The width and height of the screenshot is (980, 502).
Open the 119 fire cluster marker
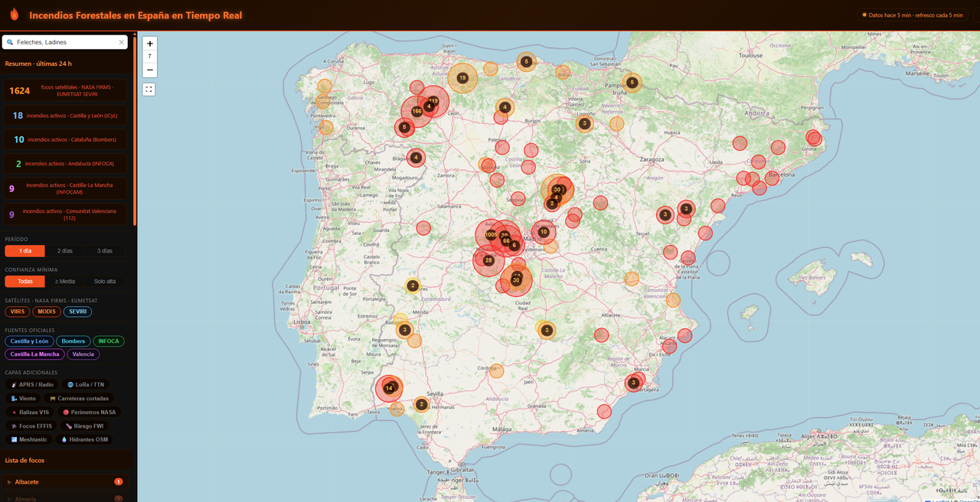pyautogui.click(x=433, y=100)
